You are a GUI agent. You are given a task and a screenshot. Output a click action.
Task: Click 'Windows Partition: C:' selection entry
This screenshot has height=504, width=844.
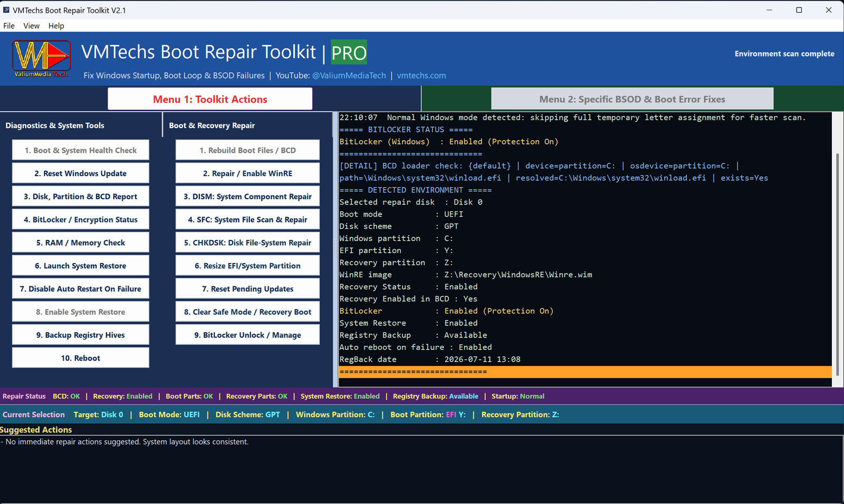(335, 415)
